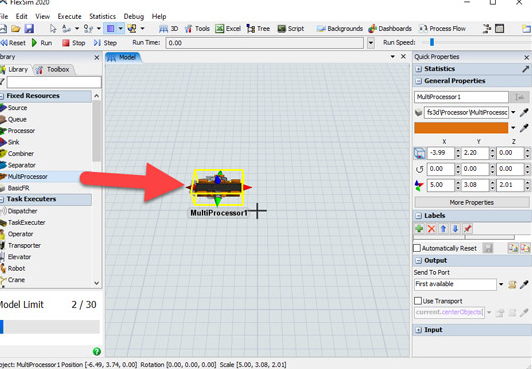Viewport: 532px width, 369px height.
Task: Click the red X delete label icon
Action: 431,229
